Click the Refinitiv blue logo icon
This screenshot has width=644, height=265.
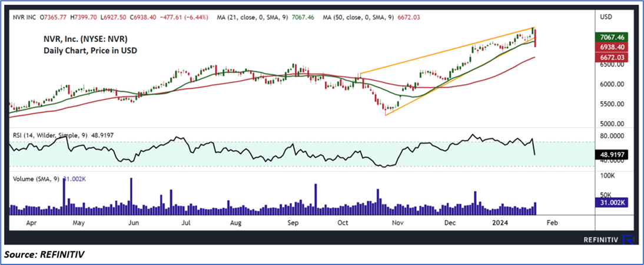[x=628, y=240]
